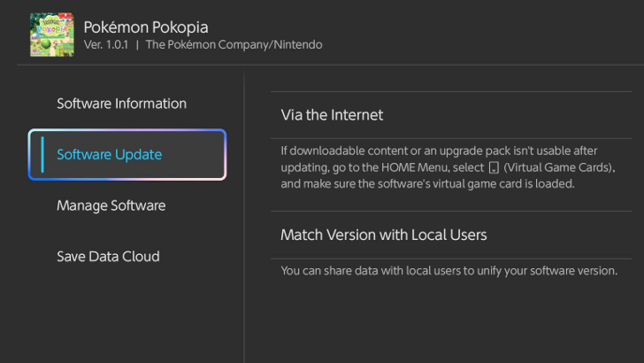Click the Virtual Game Cards icon in the description

tap(494, 167)
